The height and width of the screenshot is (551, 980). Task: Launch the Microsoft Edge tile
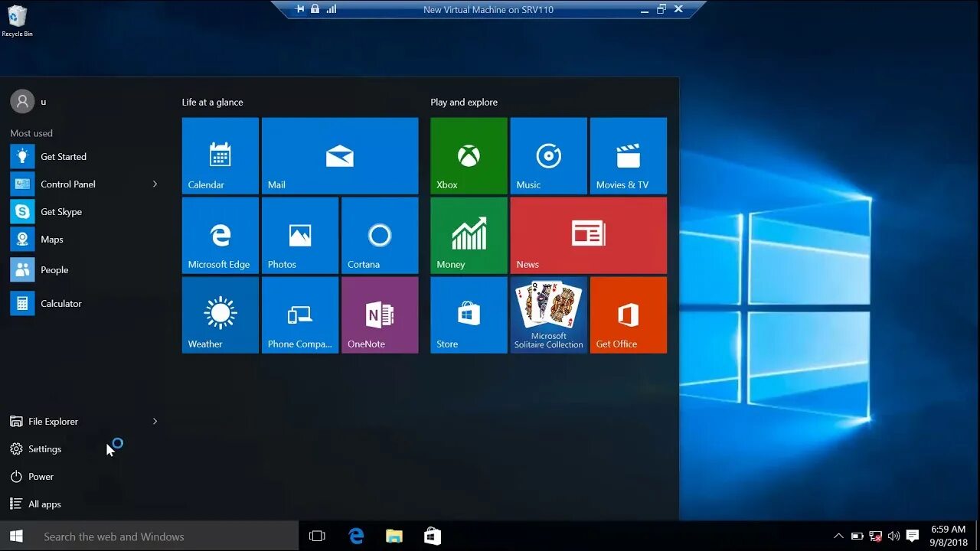(220, 235)
